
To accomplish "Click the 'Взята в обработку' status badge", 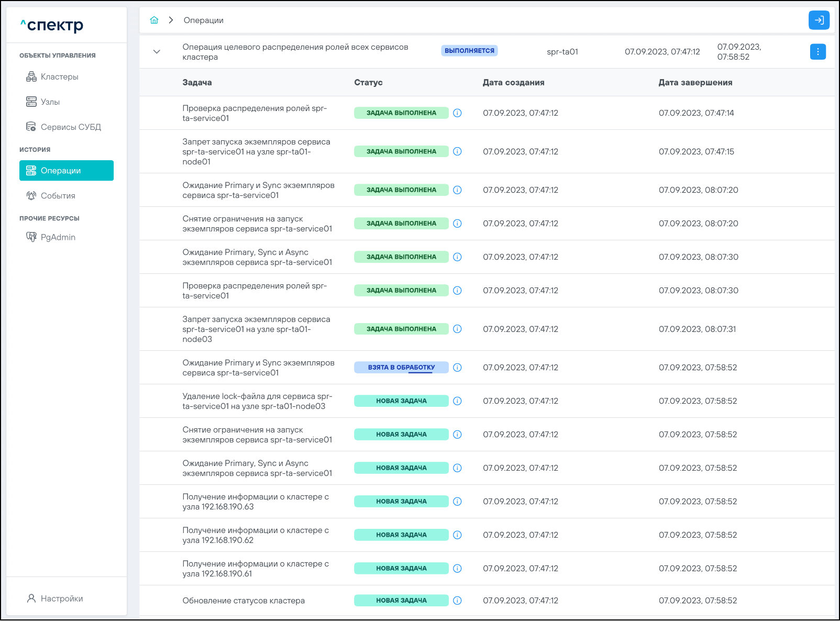I will pyautogui.click(x=401, y=368).
